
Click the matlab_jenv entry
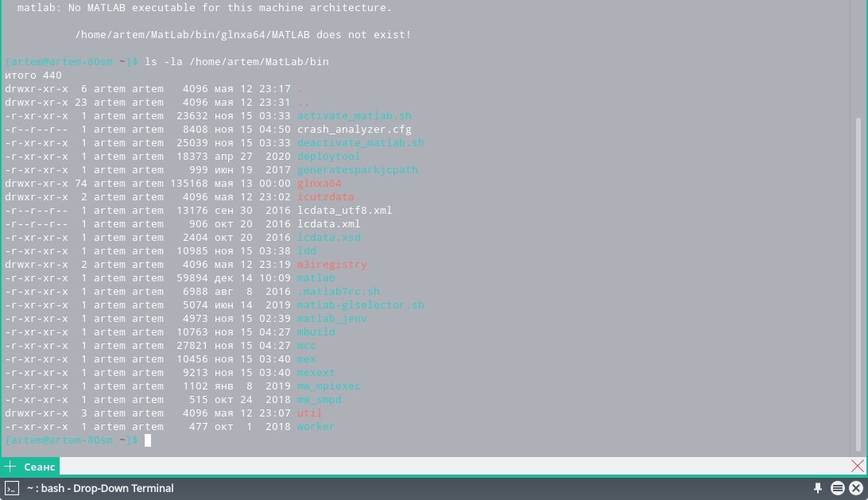(x=332, y=319)
